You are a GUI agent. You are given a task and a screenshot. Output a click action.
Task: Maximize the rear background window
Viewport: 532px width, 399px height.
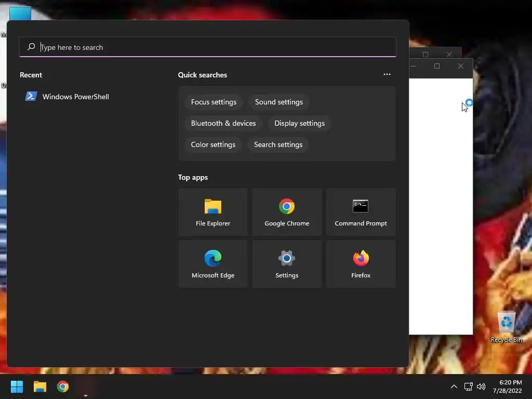pos(425,54)
